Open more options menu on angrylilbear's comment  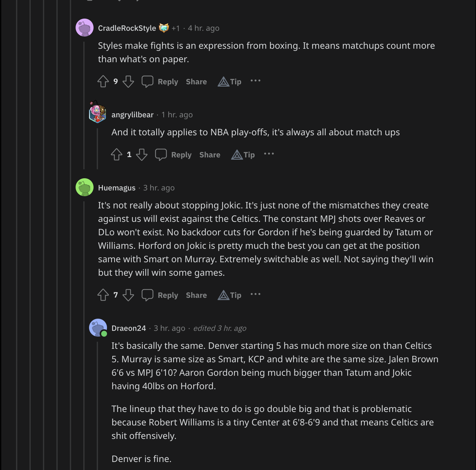269,154
